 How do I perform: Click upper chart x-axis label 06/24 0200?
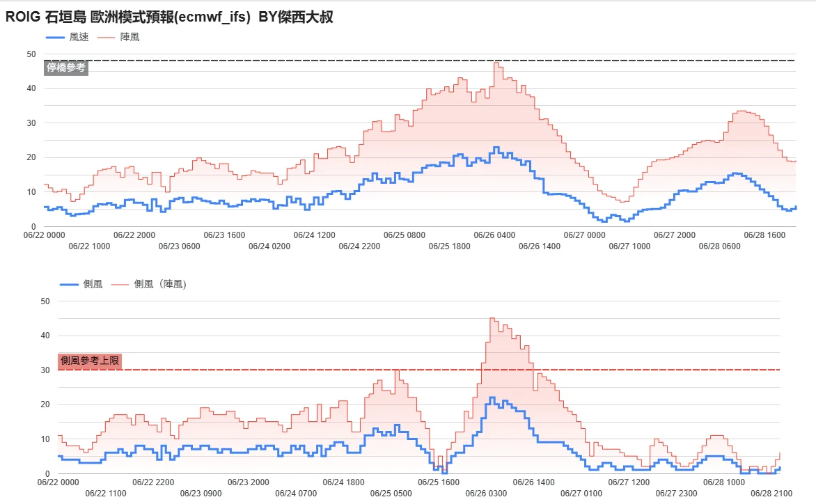click(x=269, y=246)
